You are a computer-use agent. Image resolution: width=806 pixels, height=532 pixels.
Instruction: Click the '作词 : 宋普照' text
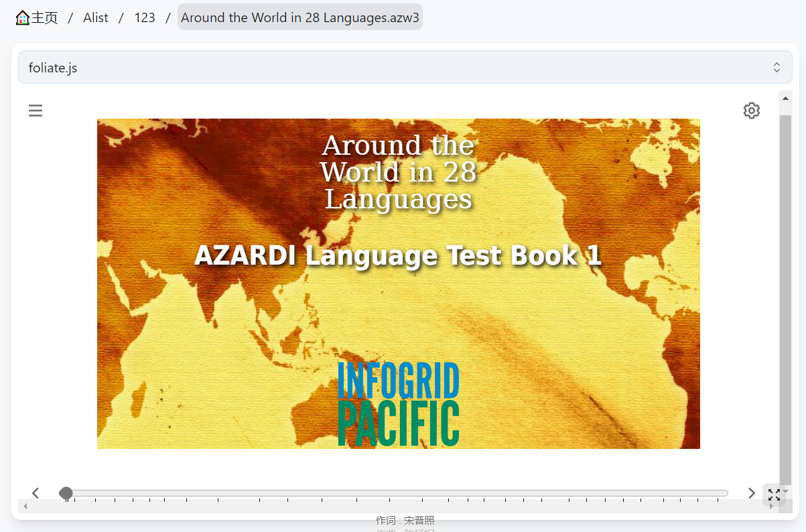pyautogui.click(x=405, y=521)
